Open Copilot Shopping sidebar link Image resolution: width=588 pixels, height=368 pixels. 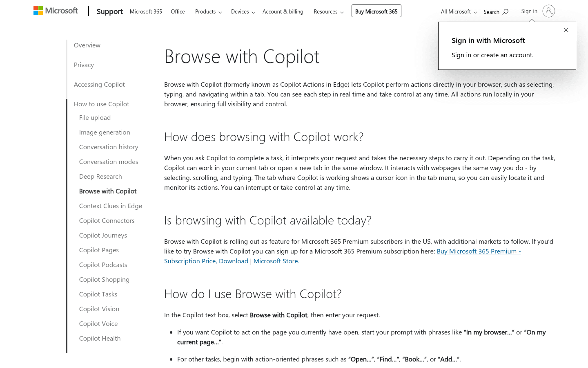(x=104, y=279)
